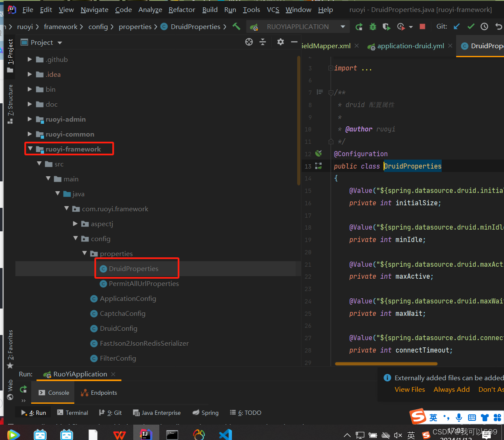Close the application-druid.yml editor tab

tap(450, 46)
